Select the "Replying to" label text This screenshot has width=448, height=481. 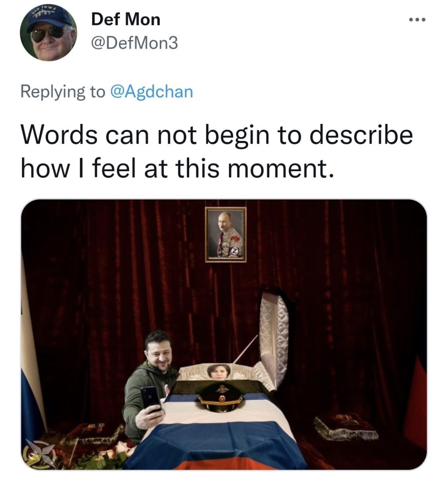pos(63,92)
